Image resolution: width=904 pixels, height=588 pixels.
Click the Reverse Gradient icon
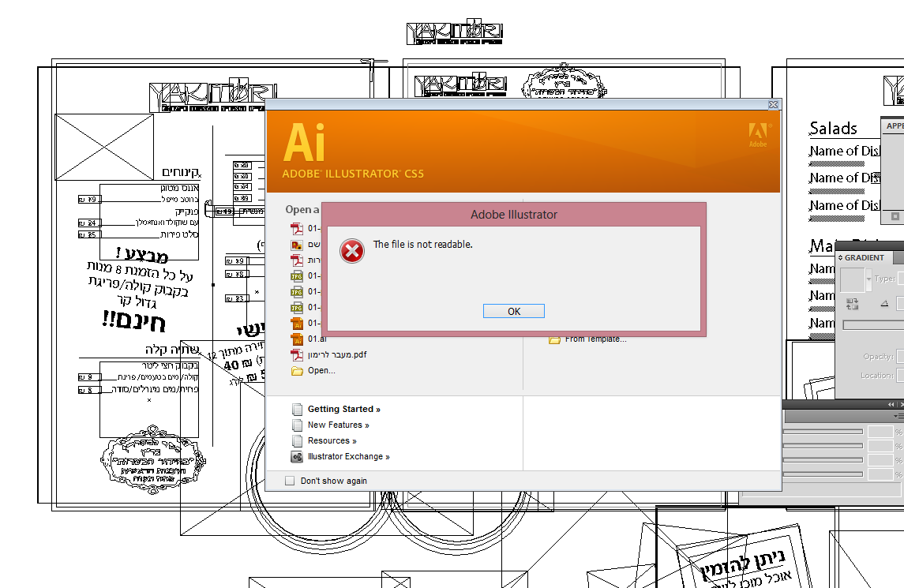[x=852, y=304]
